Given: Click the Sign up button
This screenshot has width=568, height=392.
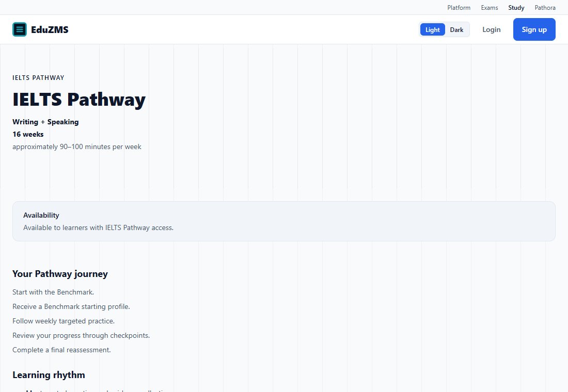Looking at the screenshot, I should point(534,29).
